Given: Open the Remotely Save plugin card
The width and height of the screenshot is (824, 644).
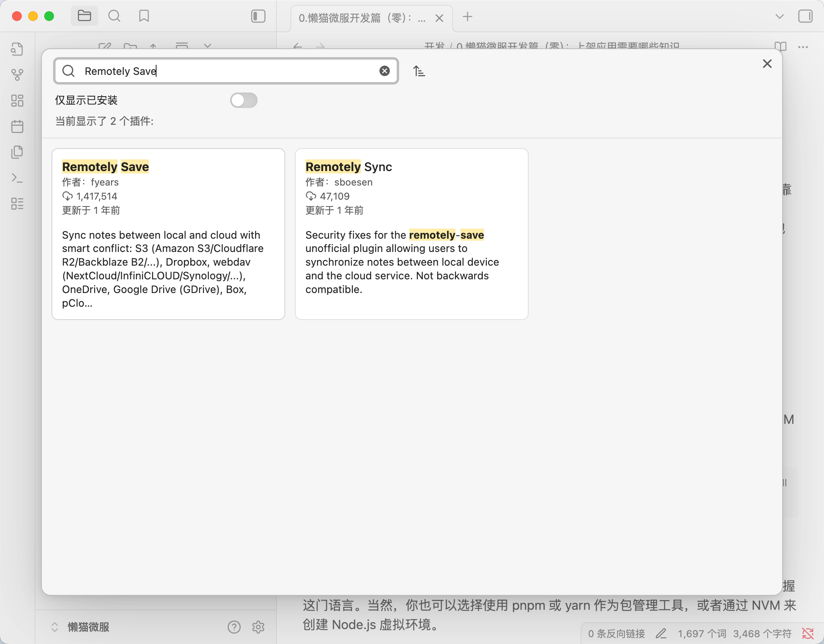Looking at the screenshot, I should click(168, 234).
